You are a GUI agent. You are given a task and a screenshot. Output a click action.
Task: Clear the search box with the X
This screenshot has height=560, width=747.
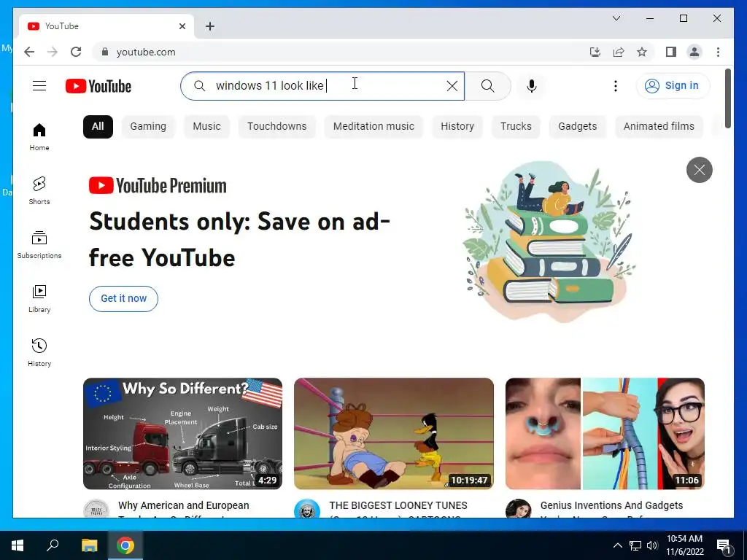click(x=452, y=86)
